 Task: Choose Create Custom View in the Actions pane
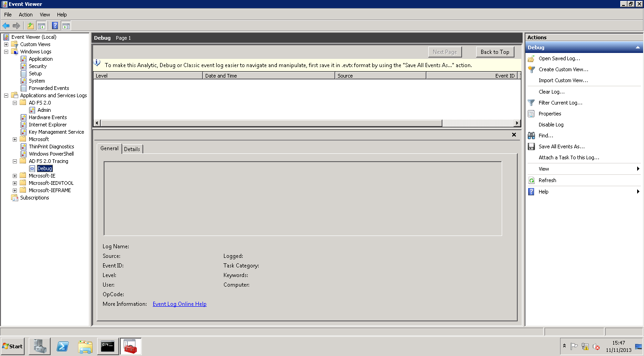[563, 69]
